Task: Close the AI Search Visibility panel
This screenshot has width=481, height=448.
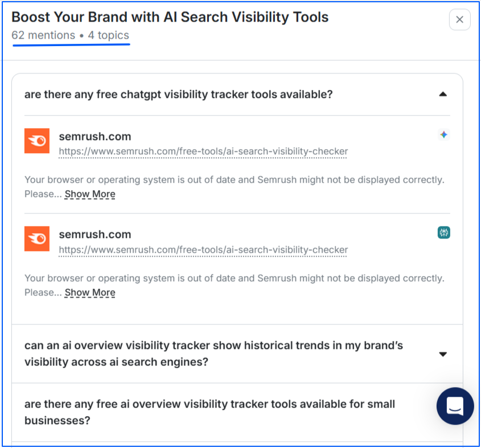Action: pos(459,19)
